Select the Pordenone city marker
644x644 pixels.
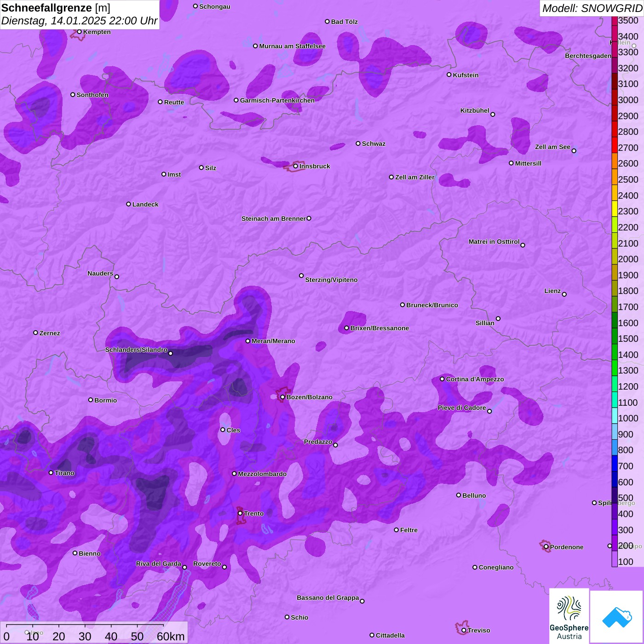tap(546, 546)
